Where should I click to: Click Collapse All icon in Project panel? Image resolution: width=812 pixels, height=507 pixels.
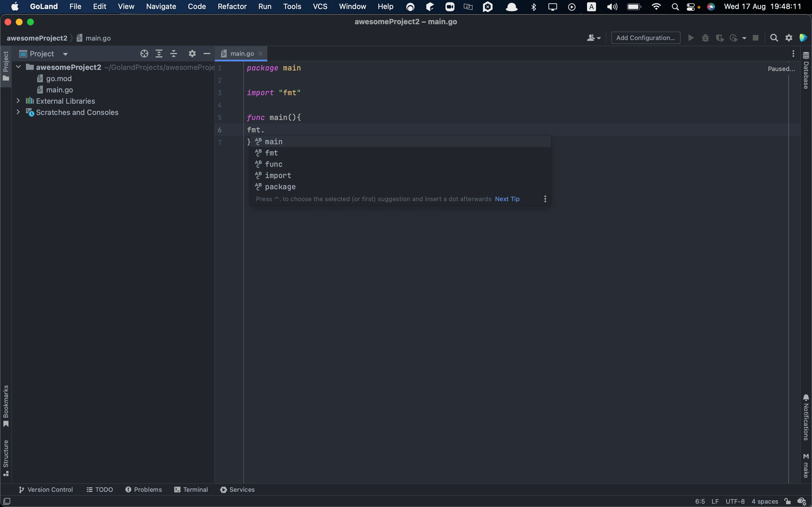click(x=173, y=54)
